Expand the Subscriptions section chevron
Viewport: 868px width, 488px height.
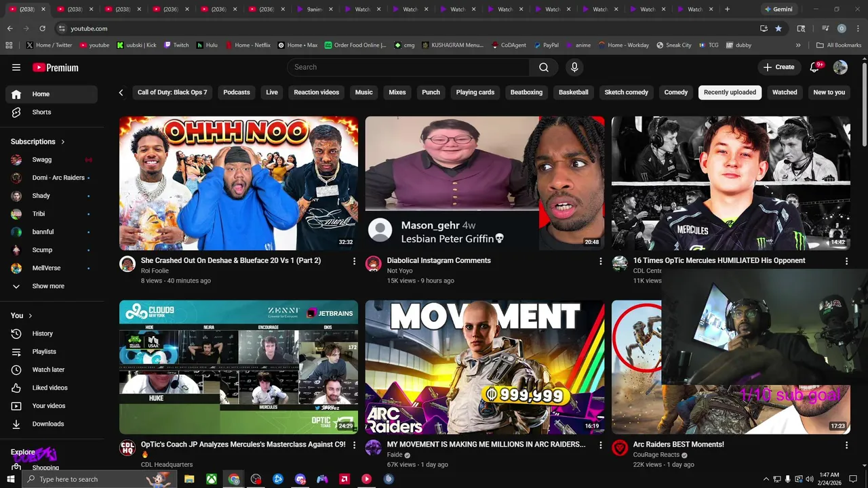coord(63,142)
